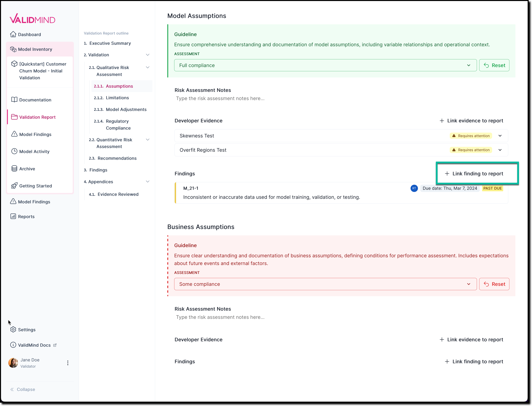
Task: Select Getting Started in the sidebar
Action: [x=36, y=186]
